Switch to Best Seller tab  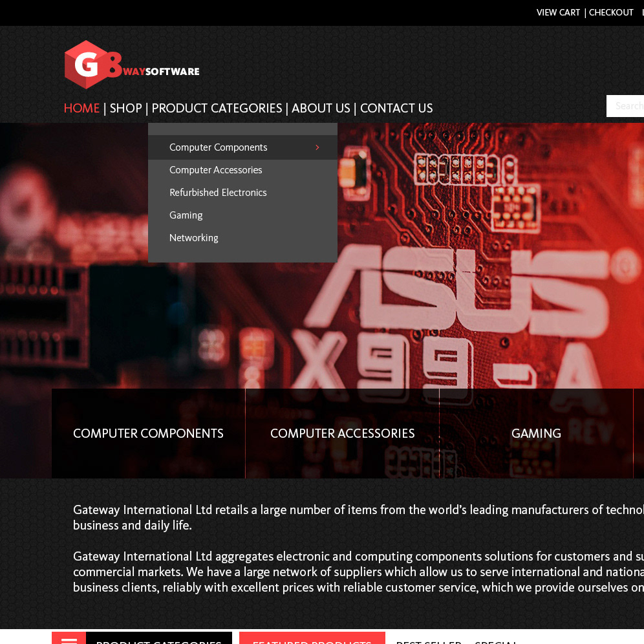point(429,641)
